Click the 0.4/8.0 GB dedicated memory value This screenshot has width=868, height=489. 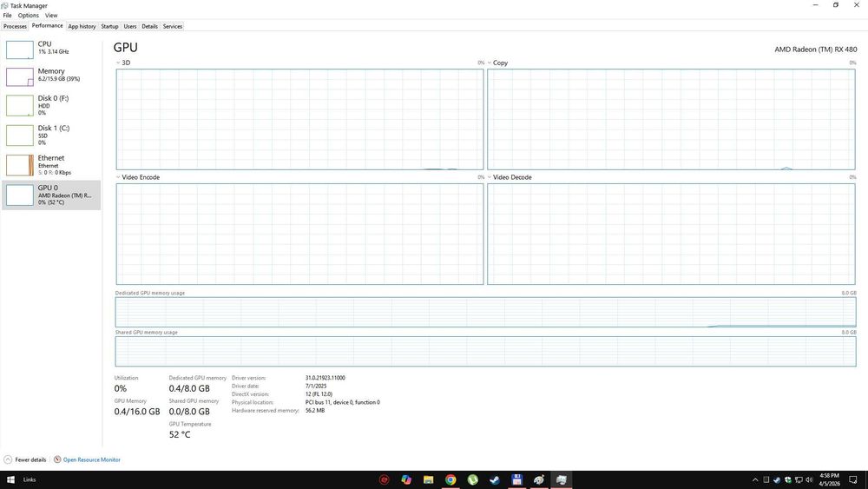point(189,388)
